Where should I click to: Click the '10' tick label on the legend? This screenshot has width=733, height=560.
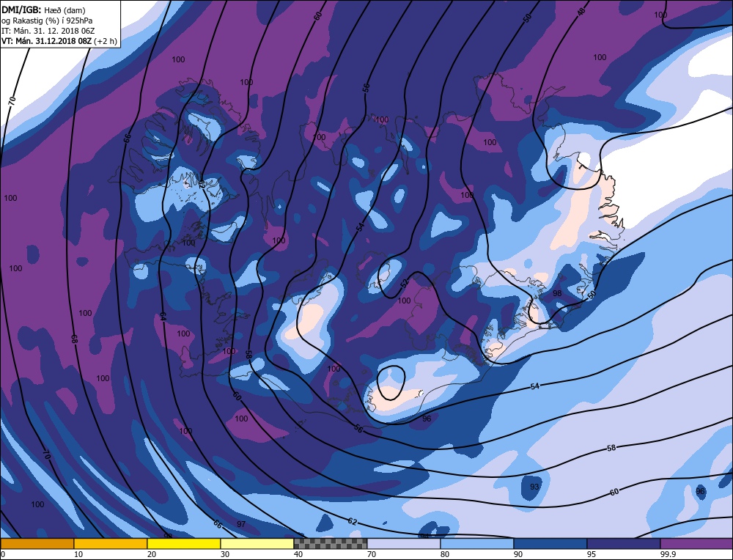78,554
